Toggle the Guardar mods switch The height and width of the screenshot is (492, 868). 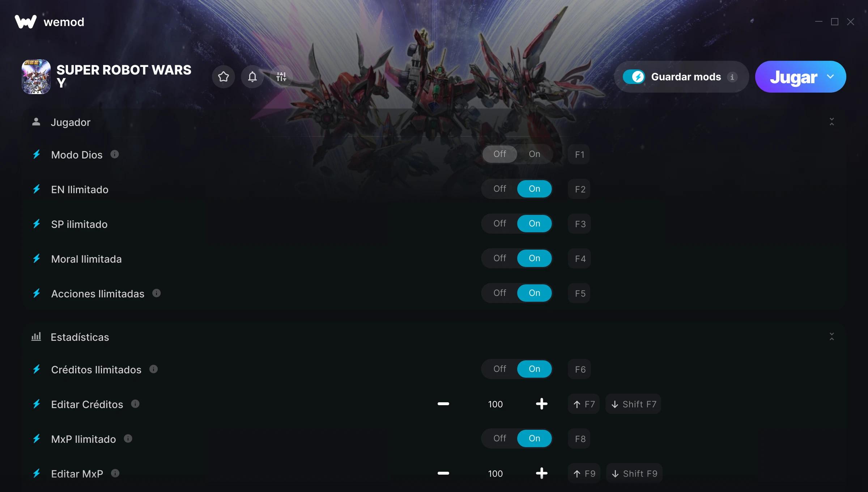pos(634,77)
